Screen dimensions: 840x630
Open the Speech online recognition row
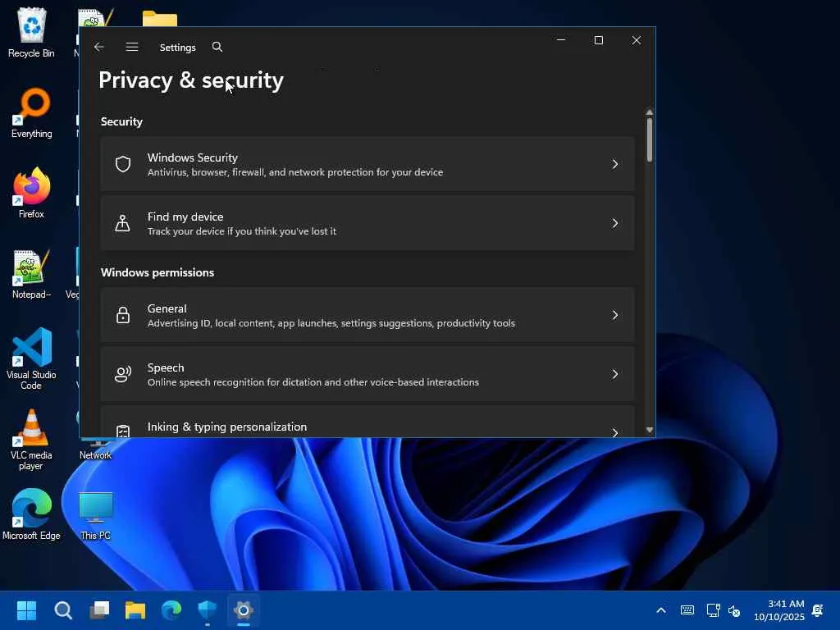[x=367, y=374]
